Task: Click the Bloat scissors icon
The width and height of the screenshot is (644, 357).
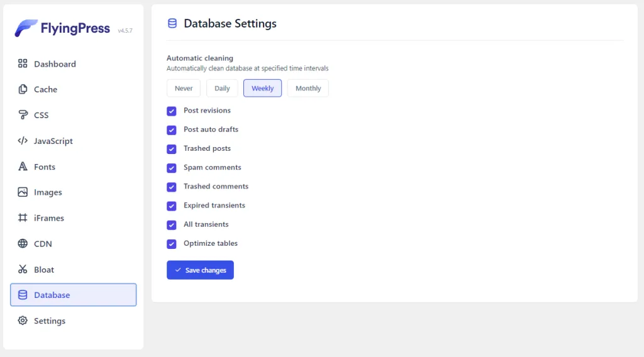Action: click(x=23, y=270)
